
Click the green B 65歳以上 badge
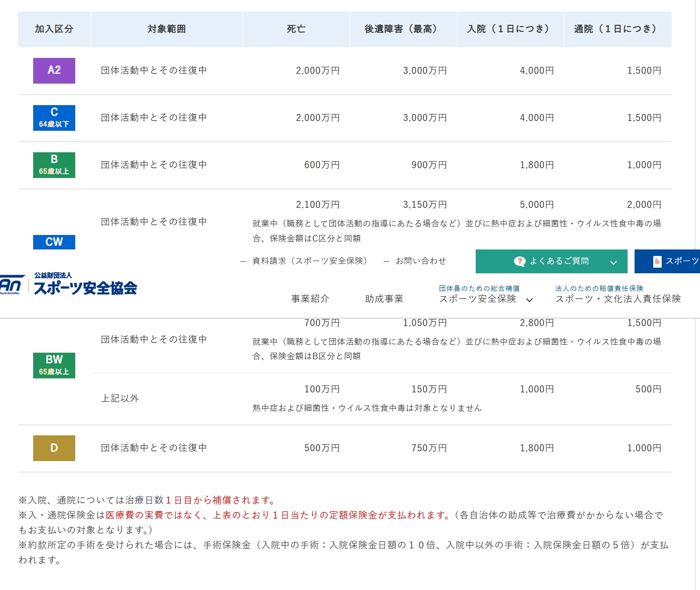(54, 165)
